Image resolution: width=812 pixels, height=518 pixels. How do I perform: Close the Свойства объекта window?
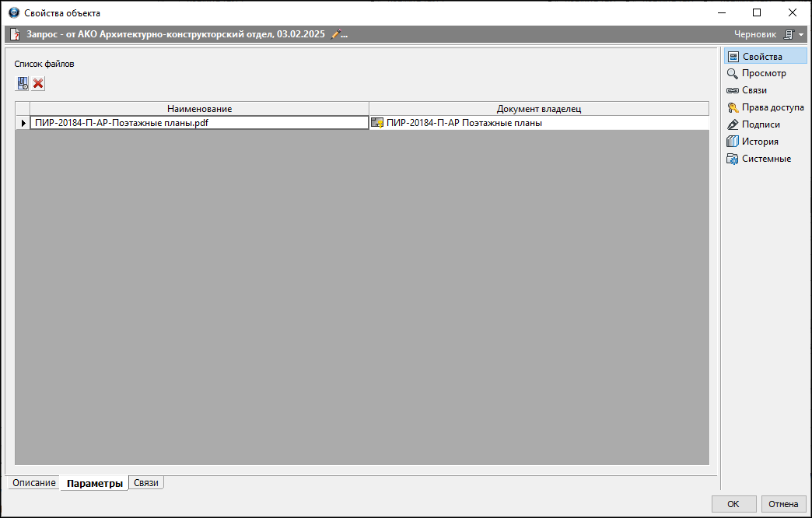point(793,13)
